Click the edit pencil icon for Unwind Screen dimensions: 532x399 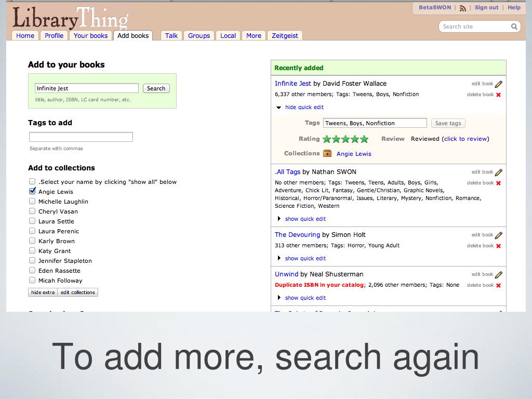pyautogui.click(x=498, y=274)
